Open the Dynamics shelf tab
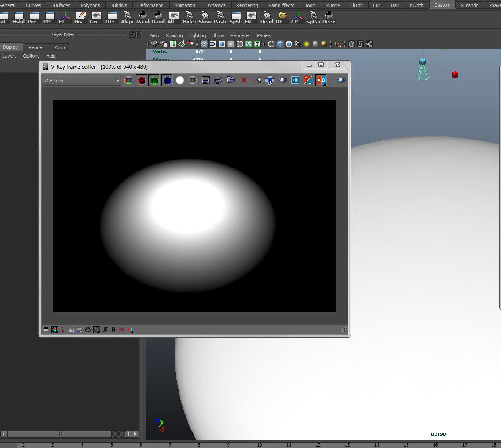 click(215, 5)
